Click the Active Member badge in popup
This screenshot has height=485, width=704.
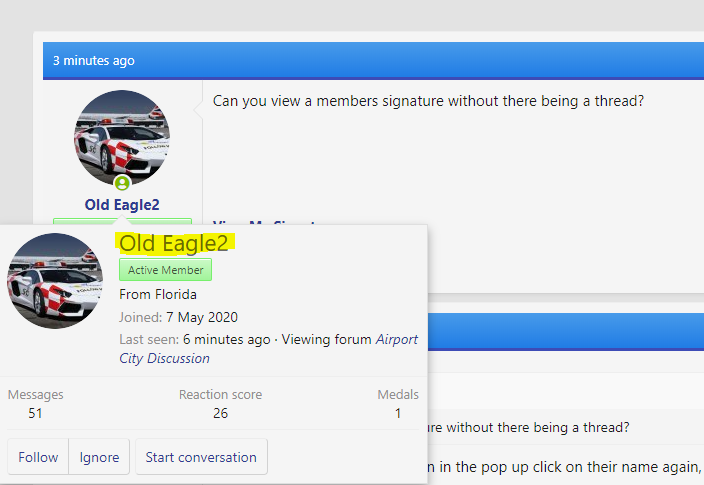coord(165,270)
